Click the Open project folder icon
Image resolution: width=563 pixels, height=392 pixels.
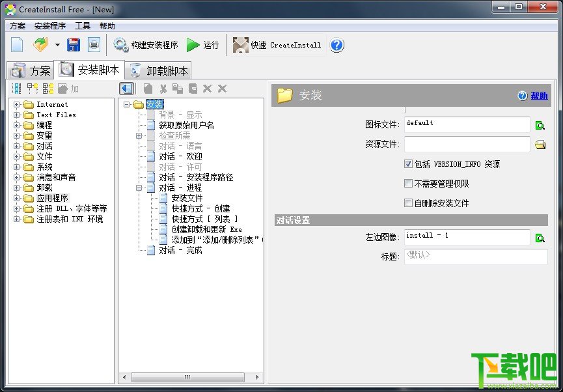tap(40, 45)
